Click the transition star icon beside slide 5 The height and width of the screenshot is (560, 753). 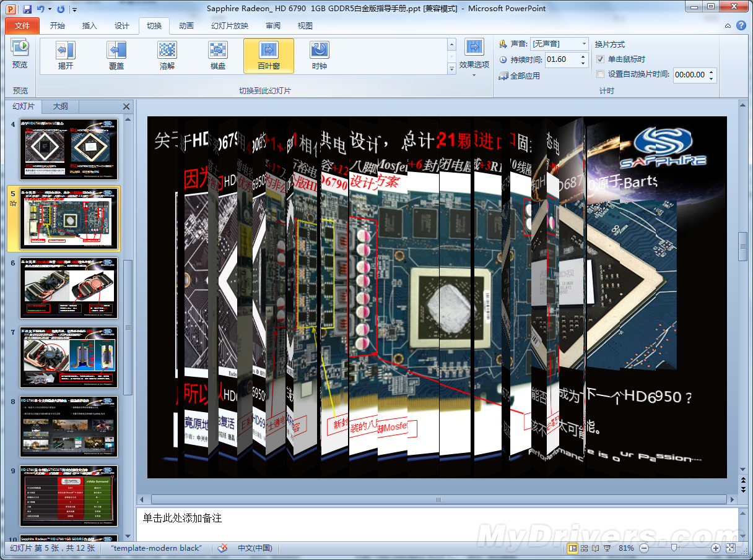point(12,204)
